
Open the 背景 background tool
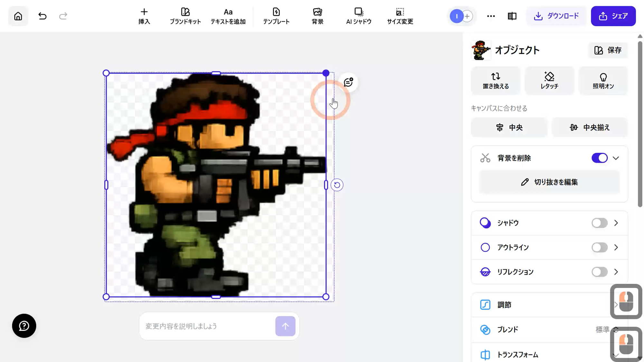[x=317, y=16]
